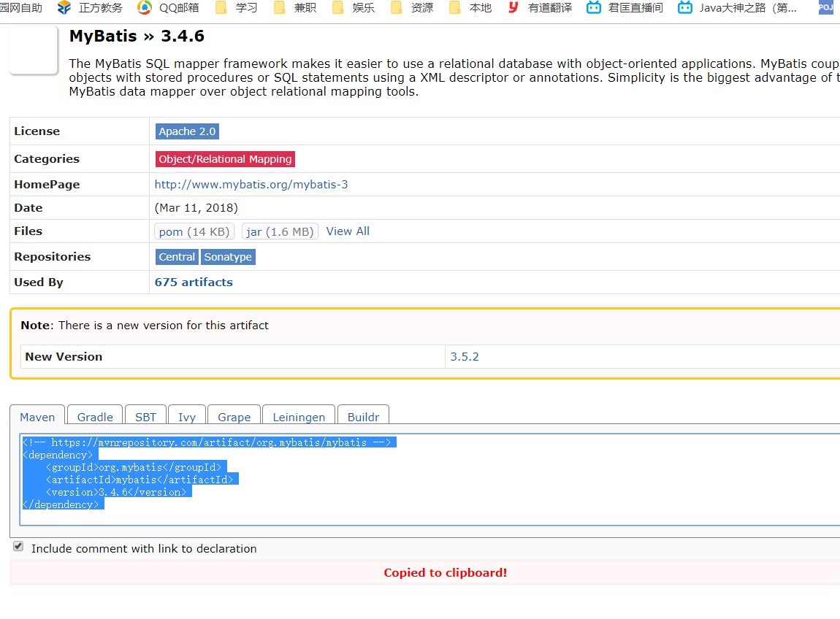The height and width of the screenshot is (619, 840).
Task: Click the View All files link
Action: [x=348, y=231]
